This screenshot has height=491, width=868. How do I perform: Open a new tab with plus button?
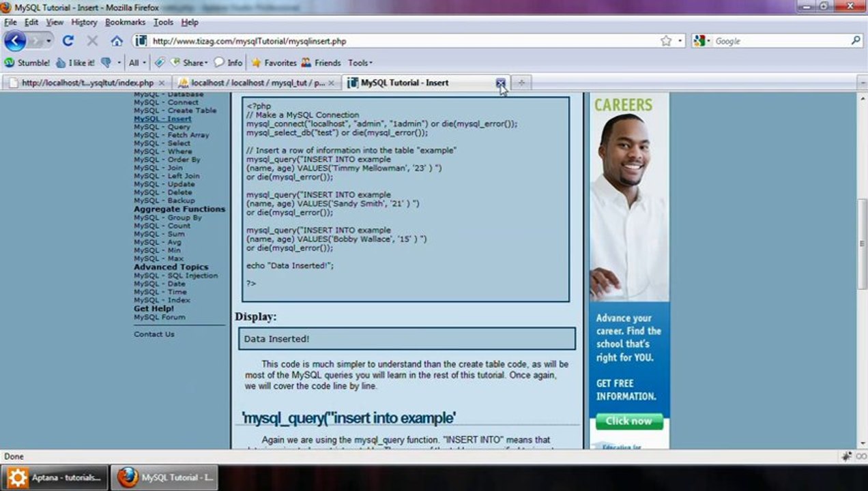coord(521,83)
